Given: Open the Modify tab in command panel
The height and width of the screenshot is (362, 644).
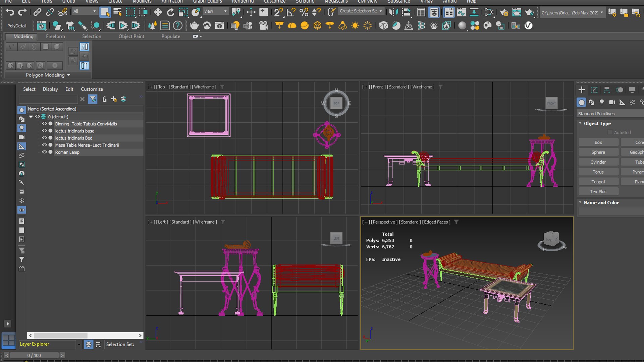Looking at the screenshot, I should [594, 90].
